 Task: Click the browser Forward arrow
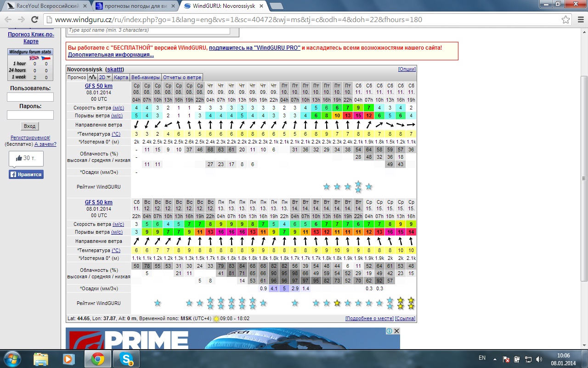(21, 20)
